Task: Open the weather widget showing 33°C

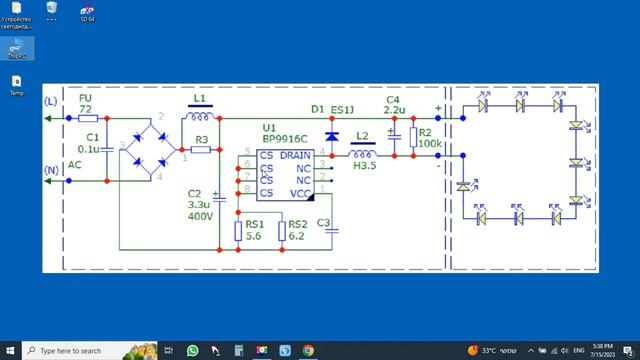Action: pyautogui.click(x=492, y=351)
